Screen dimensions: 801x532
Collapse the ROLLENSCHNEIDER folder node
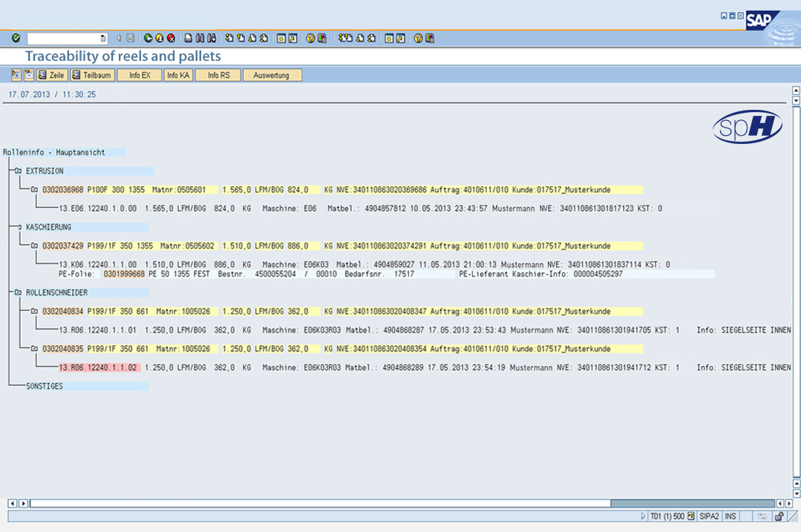(17, 293)
